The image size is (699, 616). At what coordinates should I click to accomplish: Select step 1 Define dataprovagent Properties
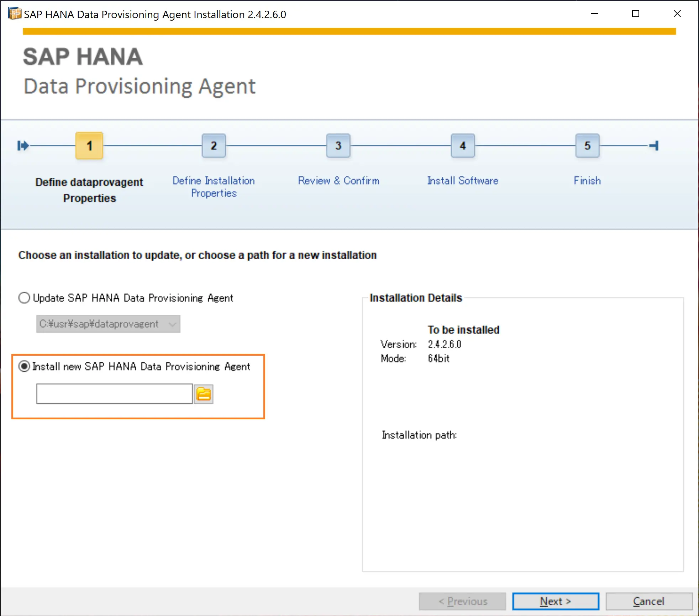(x=89, y=145)
